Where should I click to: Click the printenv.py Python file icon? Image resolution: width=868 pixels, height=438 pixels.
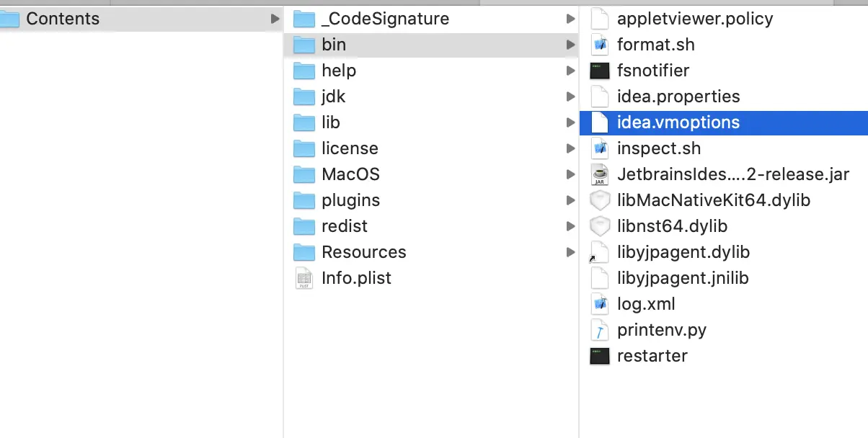tap(600, 330)
